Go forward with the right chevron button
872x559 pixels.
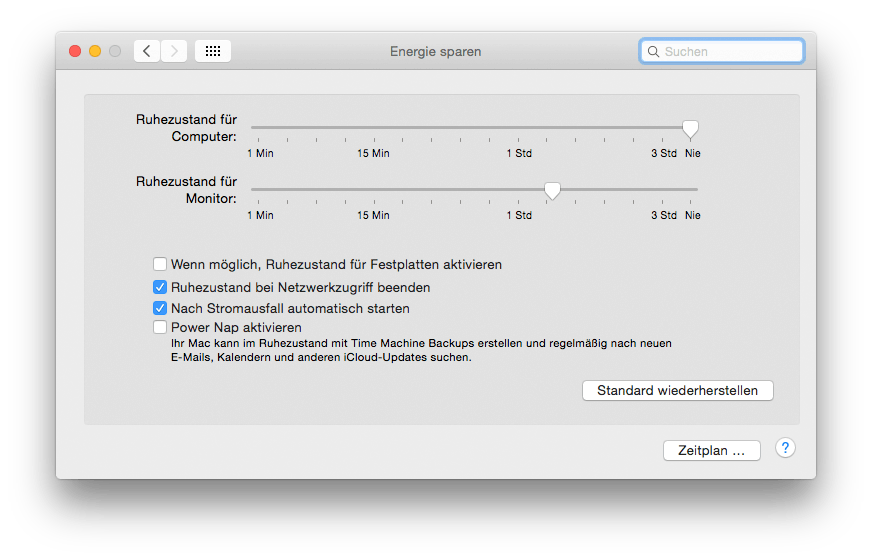coord(174,51)
